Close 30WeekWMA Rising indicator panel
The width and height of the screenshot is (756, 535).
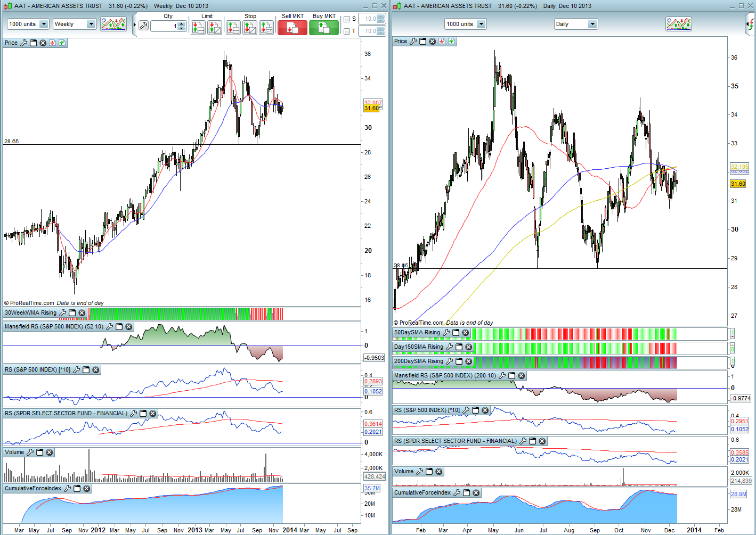point(82,313)
